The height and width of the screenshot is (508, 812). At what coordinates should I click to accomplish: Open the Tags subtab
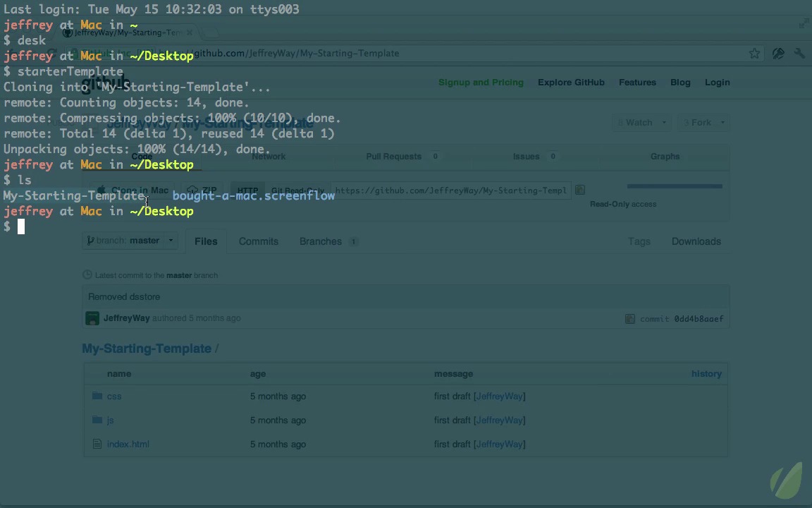coord(639,241)
